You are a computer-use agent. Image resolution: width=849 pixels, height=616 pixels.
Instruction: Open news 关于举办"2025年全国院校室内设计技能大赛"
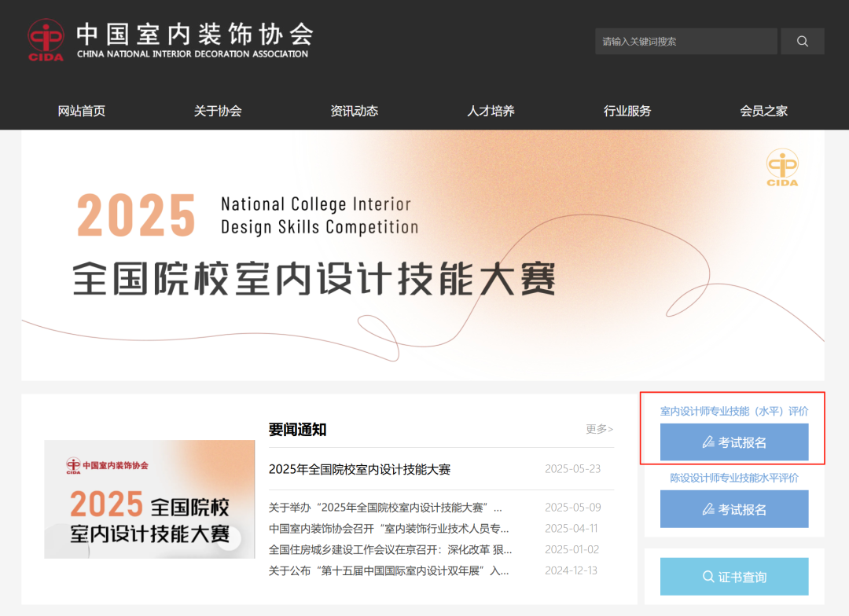point(385,508)
